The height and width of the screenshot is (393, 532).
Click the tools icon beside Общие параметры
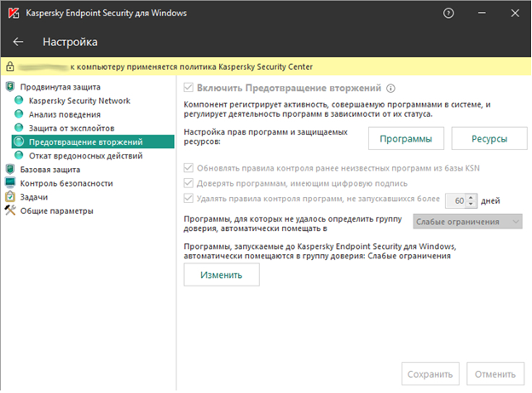point(10,211)
